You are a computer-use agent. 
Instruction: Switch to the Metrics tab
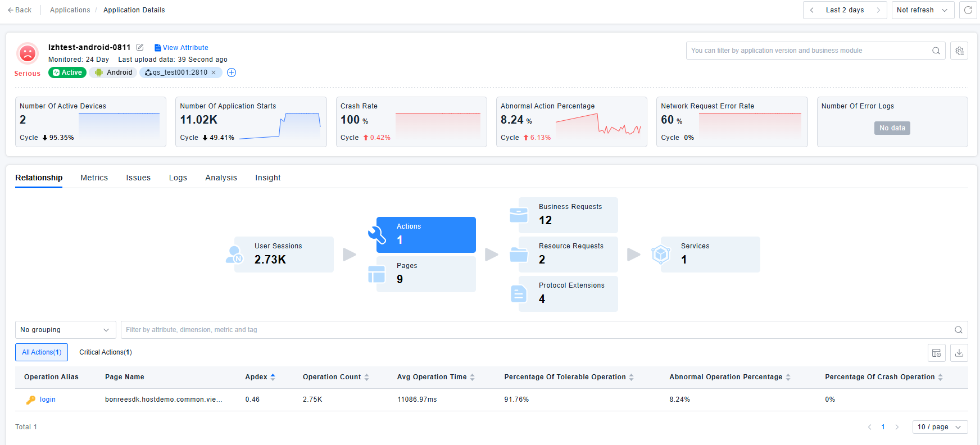(94, 178)
